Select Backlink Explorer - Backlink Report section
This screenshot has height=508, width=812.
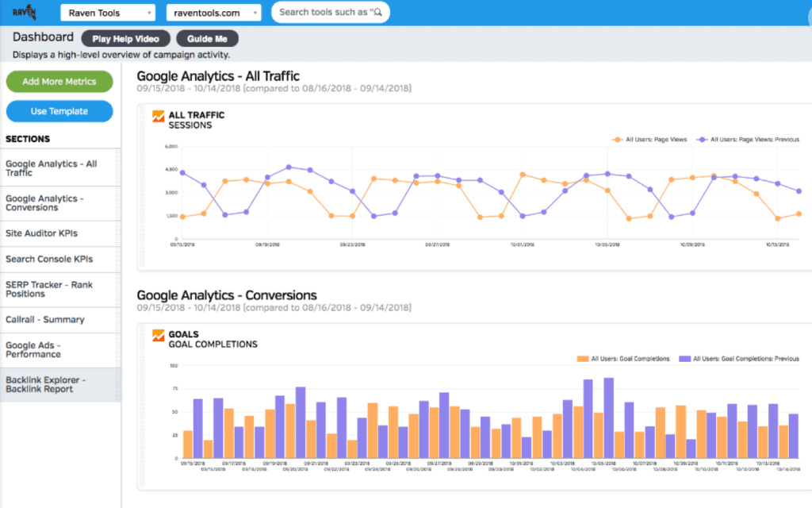pyautogui.click(x=60, y=385)
